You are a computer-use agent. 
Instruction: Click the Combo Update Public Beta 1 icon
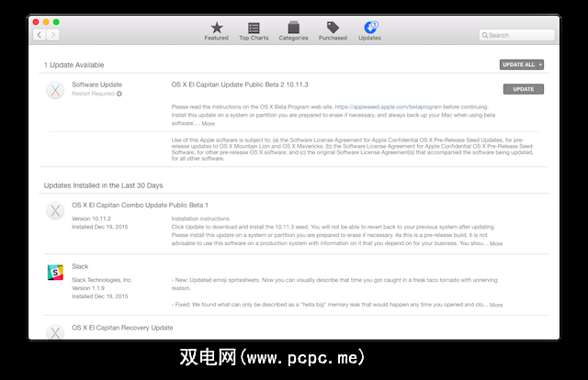click(55, 210)
